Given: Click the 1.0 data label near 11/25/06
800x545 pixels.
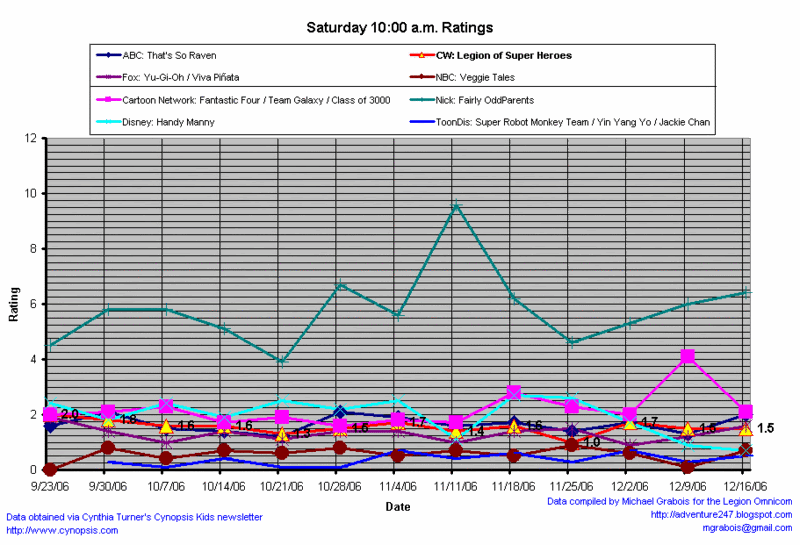Looking at the screenshot, I should coord(591,442).
